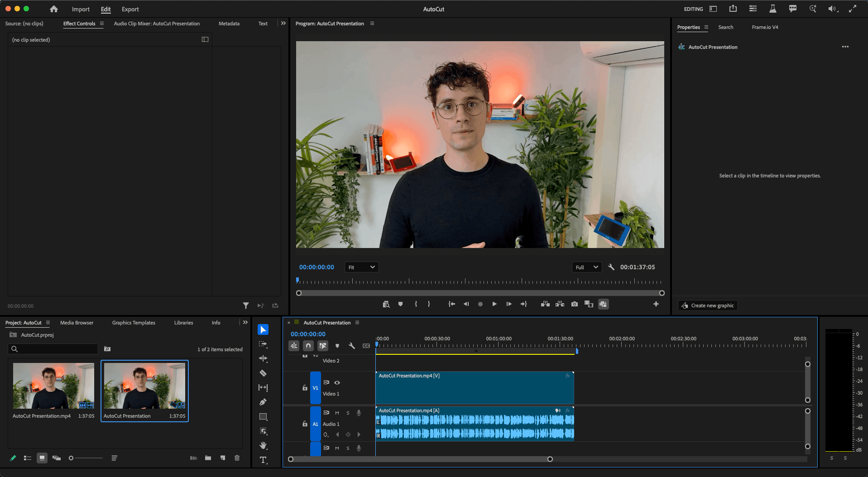The width and height of the screenshot is (868, 477).
Task: Click the trash icon in Project panel
Action: (x=237, y=458)
